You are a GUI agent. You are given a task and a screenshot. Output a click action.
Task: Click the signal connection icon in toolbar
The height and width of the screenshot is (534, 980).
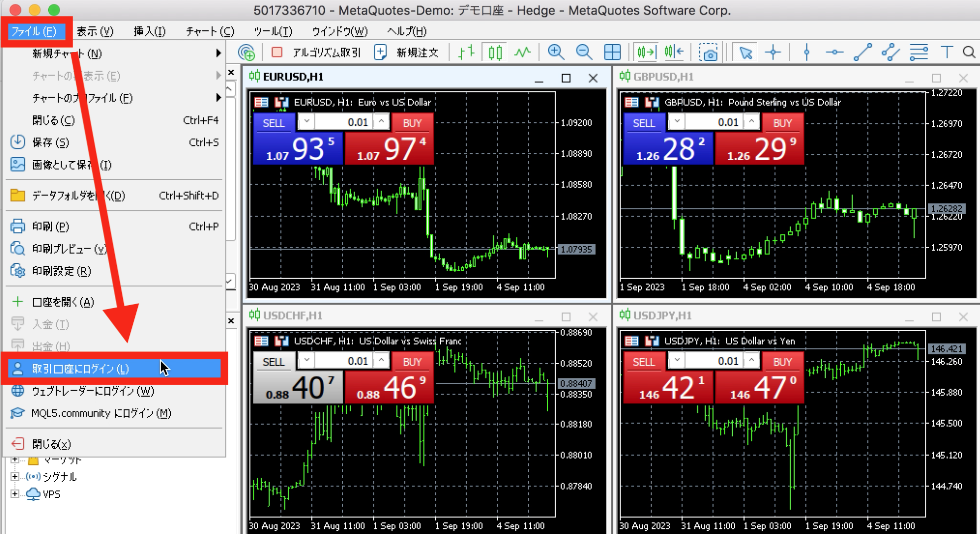click(x=246, y=52)
